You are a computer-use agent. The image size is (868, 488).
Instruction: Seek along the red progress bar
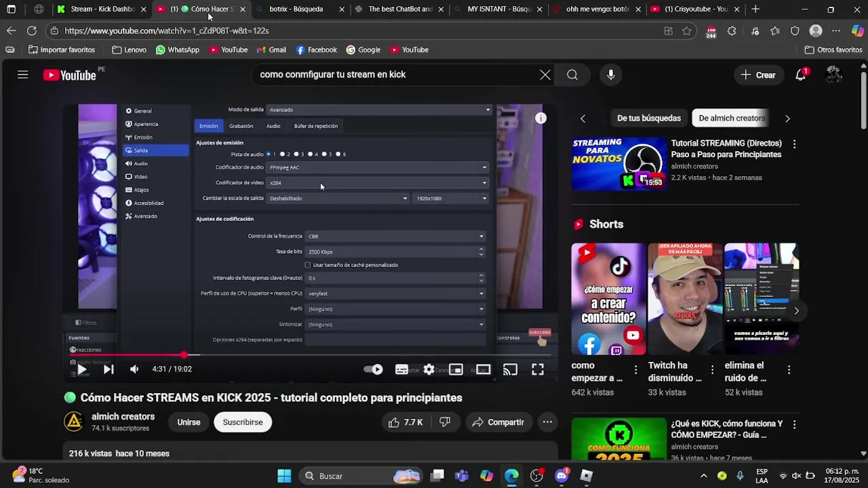click(310, 355)
